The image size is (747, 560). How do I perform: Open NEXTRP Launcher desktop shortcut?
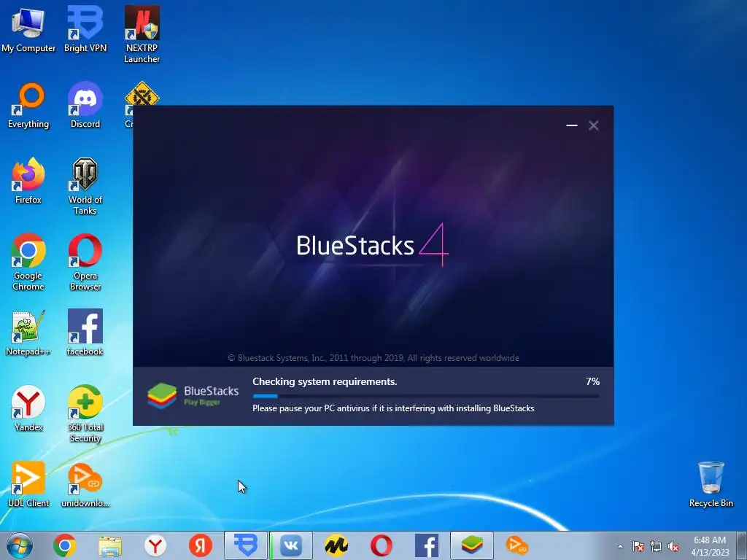coord(142,34)
